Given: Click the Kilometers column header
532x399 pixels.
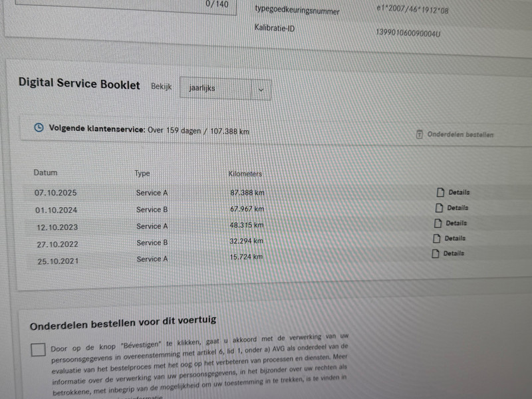Looking at the screenshot, I should tap(245, 174).
